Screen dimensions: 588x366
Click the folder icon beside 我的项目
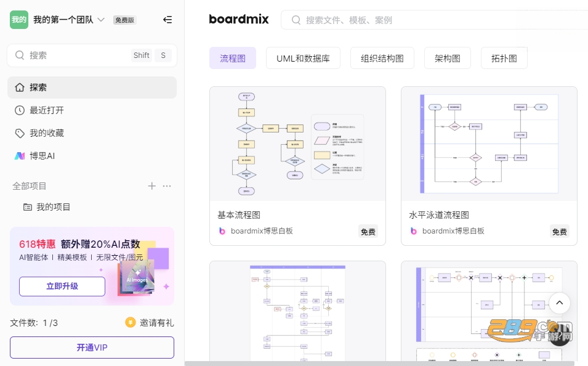[x=28, y=207]
